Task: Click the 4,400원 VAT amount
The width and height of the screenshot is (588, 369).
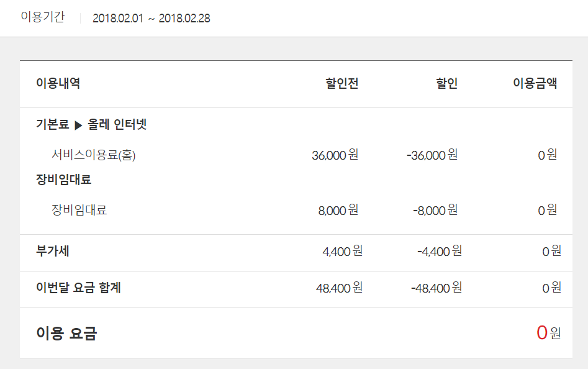Action: (342, 251)
